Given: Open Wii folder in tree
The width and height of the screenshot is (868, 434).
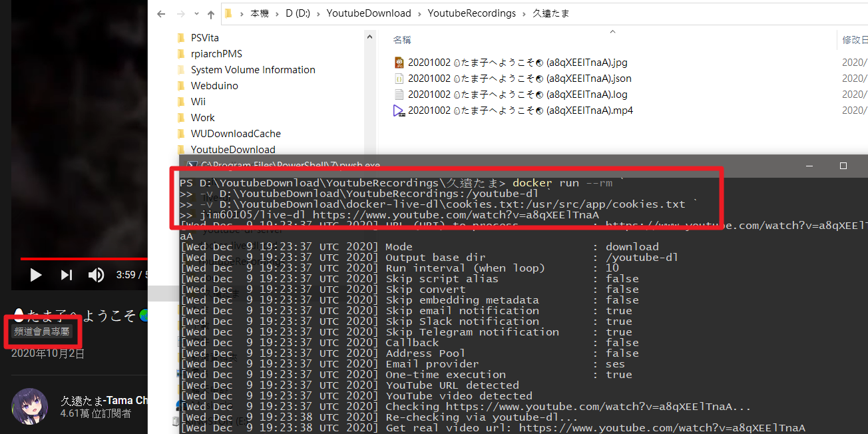Looking at the screenshot, I should tap(198, 102).
